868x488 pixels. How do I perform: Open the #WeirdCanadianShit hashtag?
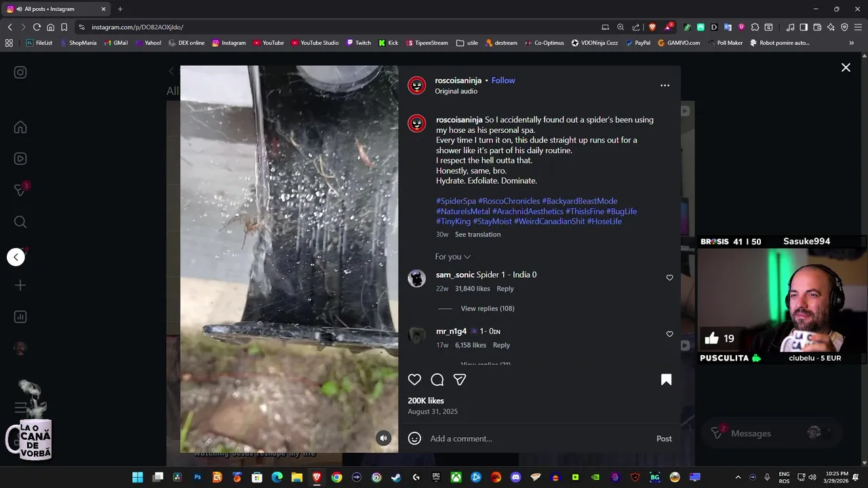coord(549,222)
